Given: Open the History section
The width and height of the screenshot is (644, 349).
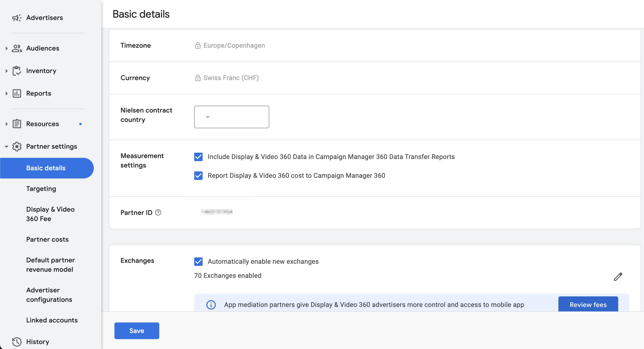Looking at the screenshot, I should tap(38, 342).
